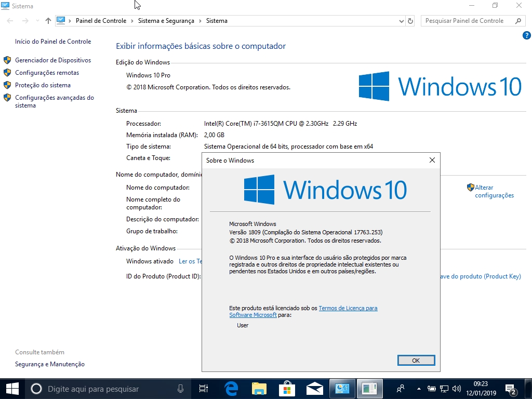Open Configurações remotas

pyautogui.click(x=47, y=73)
